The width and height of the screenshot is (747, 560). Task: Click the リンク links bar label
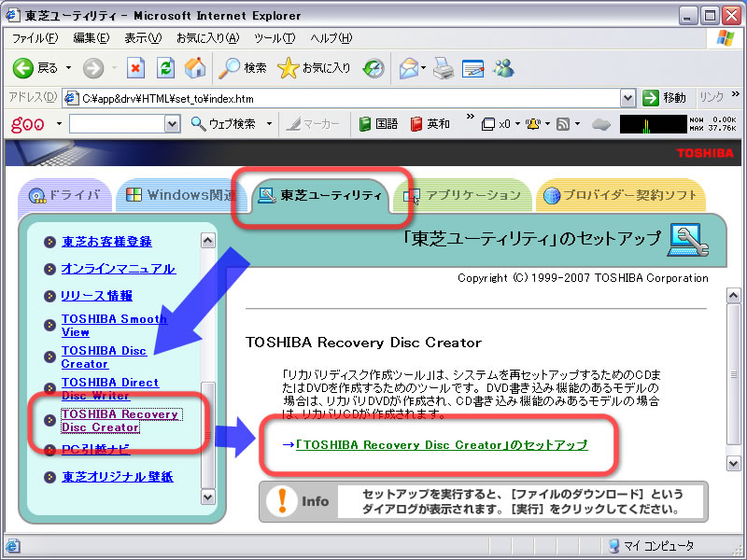[712, 98]
